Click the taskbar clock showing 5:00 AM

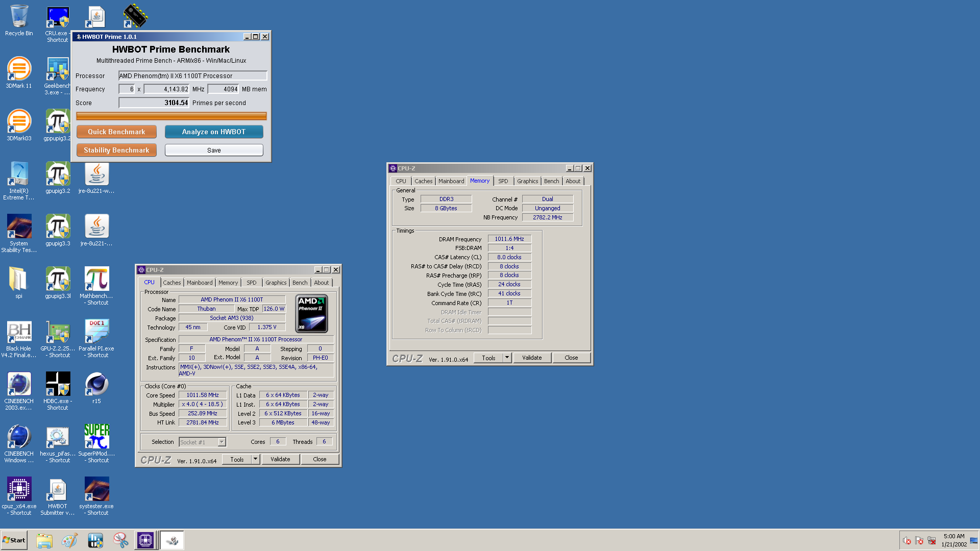pyautogui.click(x=954, y=540)
